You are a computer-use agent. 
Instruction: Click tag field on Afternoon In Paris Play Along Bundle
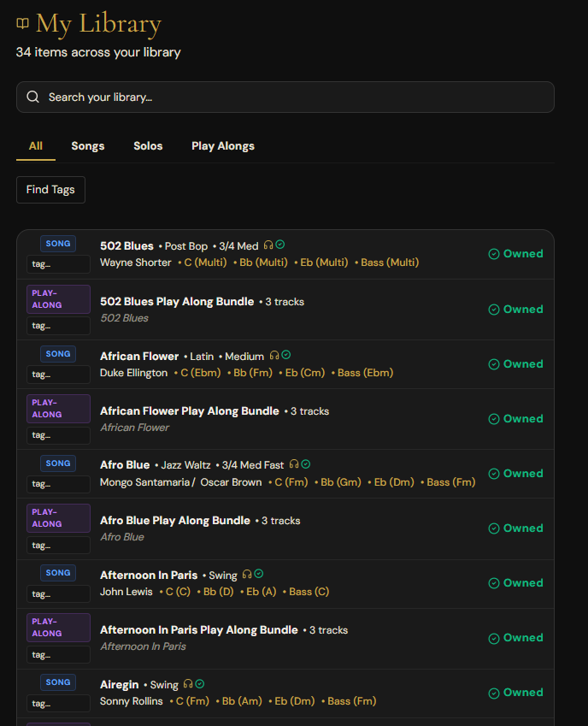point(58,655)
